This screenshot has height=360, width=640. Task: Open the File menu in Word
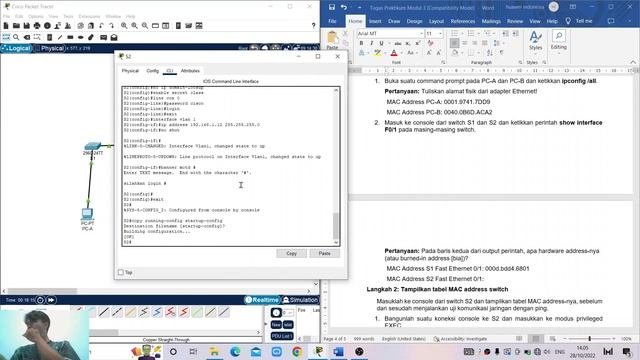pos(333,21)
